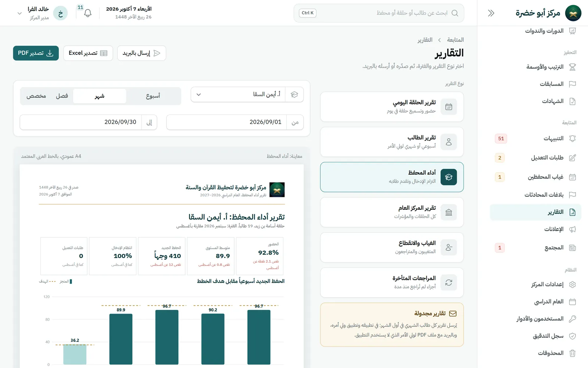The image size is (588, 368).
Task: Click the الغياب والانقطاع user-minus icon
Action: pyautogui.click(x=449, y=247)
